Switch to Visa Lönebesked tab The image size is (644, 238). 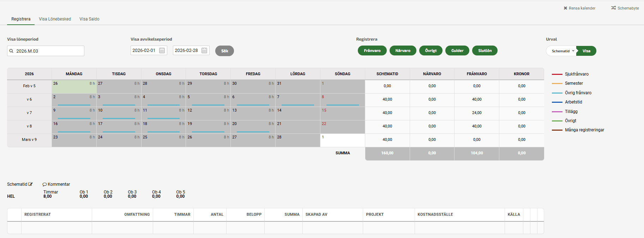(x=55, y=19)
